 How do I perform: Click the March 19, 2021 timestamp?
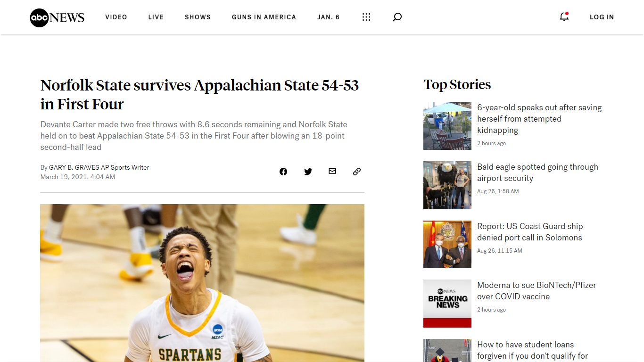pos(78,177)
